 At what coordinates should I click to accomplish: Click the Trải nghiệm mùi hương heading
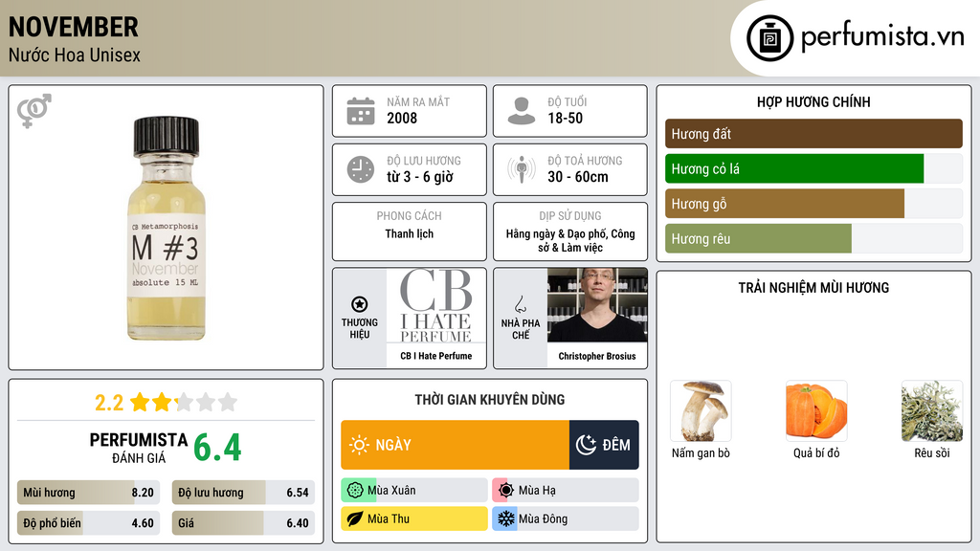[813, 288]
